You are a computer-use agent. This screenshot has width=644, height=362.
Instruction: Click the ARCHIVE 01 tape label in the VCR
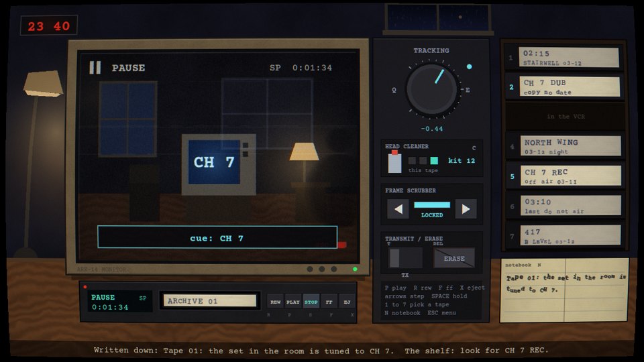(x=210, y=301)
